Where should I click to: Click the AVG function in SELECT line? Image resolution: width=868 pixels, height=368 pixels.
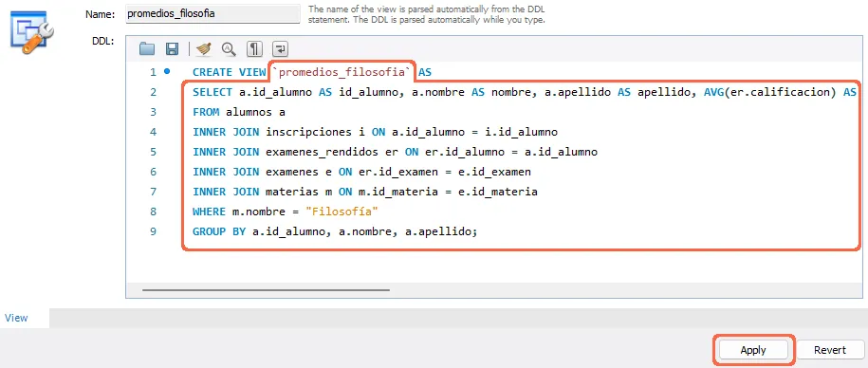[x=714, y=92]
